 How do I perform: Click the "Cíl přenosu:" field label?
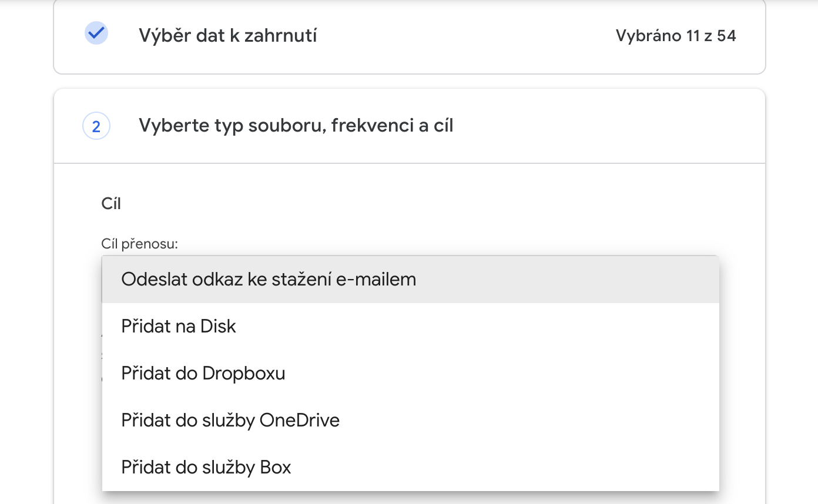click(139, 243)
